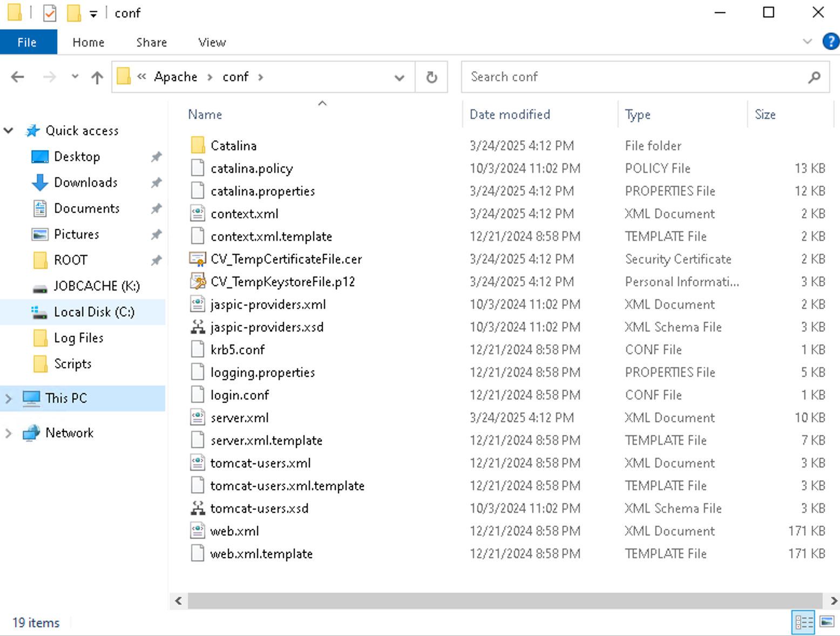
Task: Select Desktop in Quick access
Action: point(77,157)
